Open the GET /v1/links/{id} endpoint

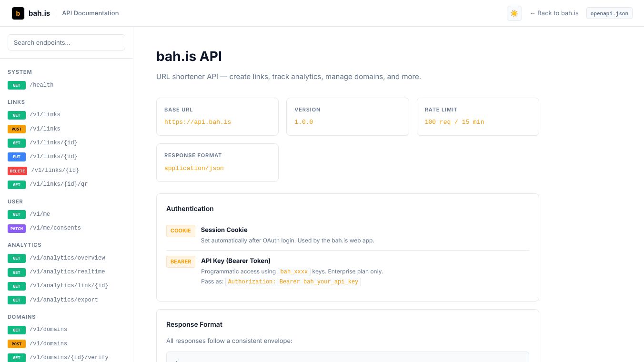66,143
